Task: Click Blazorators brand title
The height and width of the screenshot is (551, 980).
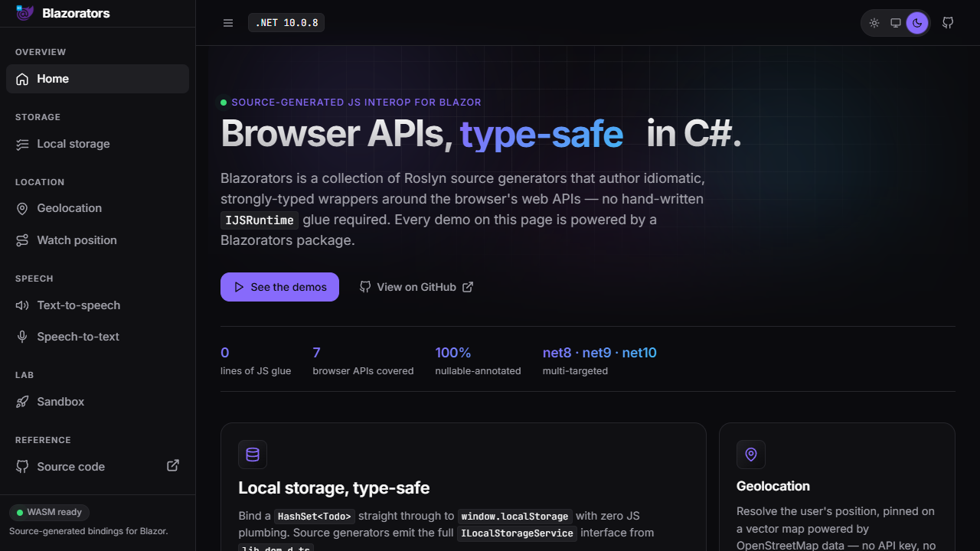Action: pos(76,13)
